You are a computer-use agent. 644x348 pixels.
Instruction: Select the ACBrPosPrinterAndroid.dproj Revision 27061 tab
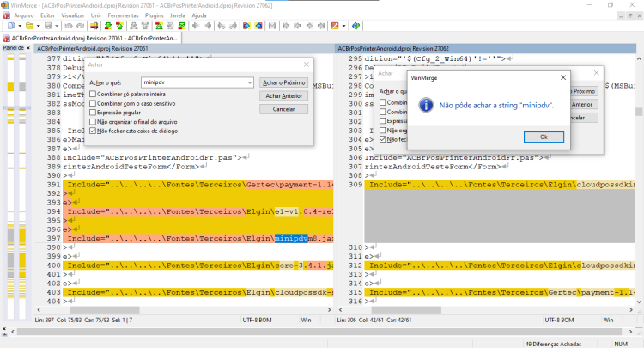[91, 38]
